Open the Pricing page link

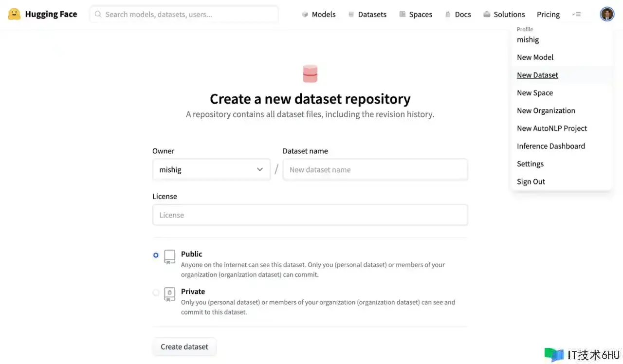pos(548,15)
